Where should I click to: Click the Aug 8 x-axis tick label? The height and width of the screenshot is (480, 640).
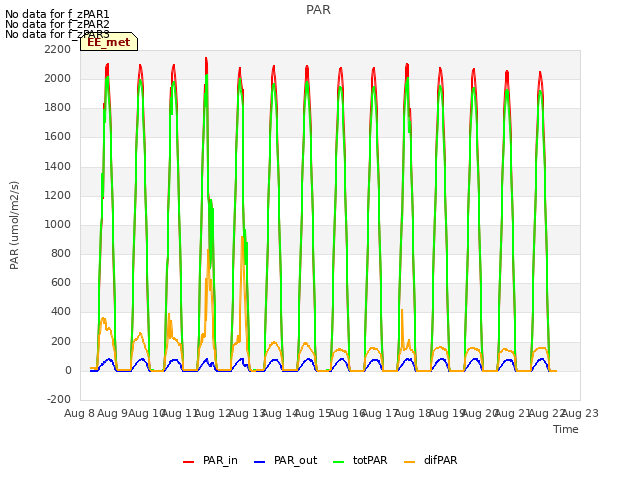80,413
